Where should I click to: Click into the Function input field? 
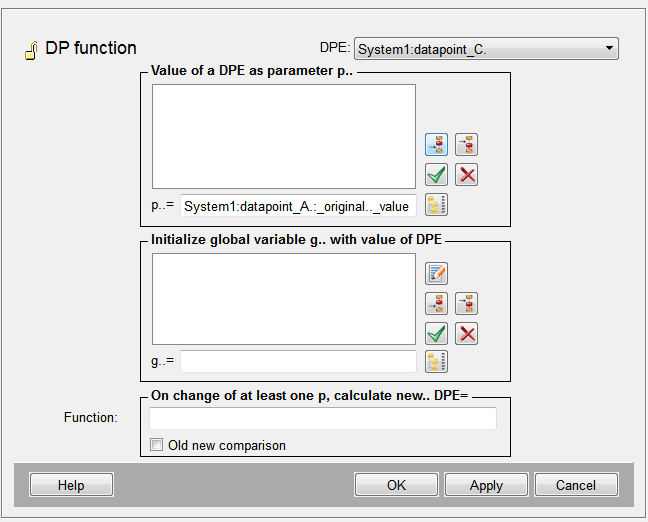point(322,418)
